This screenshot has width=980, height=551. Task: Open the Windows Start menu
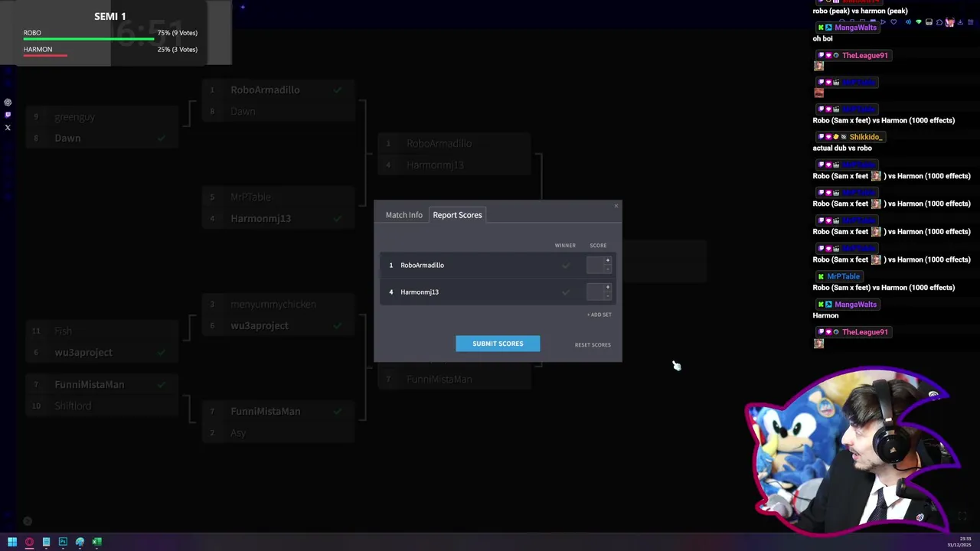[12, 542]
